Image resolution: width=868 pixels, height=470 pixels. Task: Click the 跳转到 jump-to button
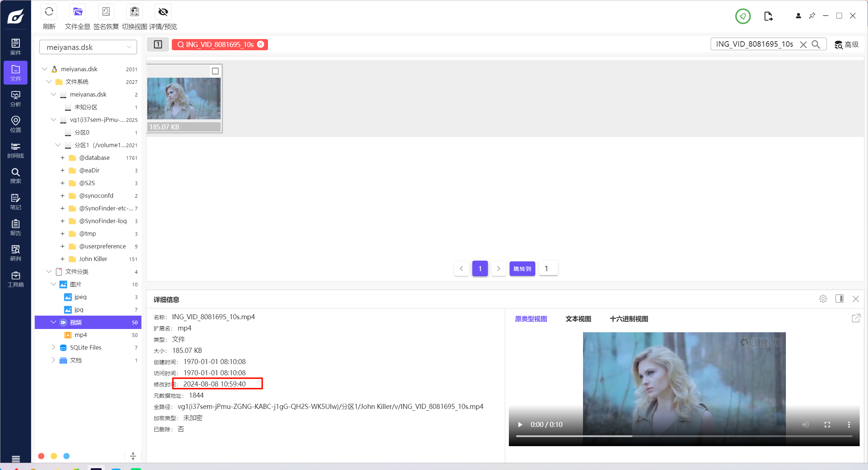(522, 269)
